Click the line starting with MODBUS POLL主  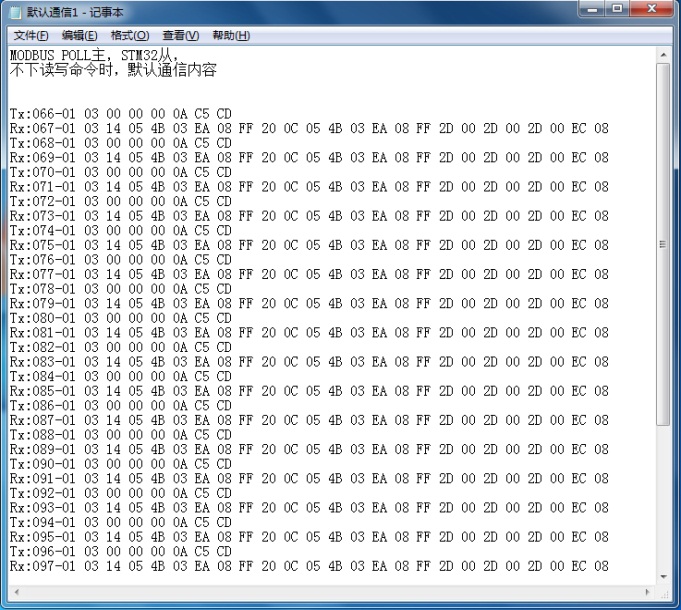click(94, 55)
